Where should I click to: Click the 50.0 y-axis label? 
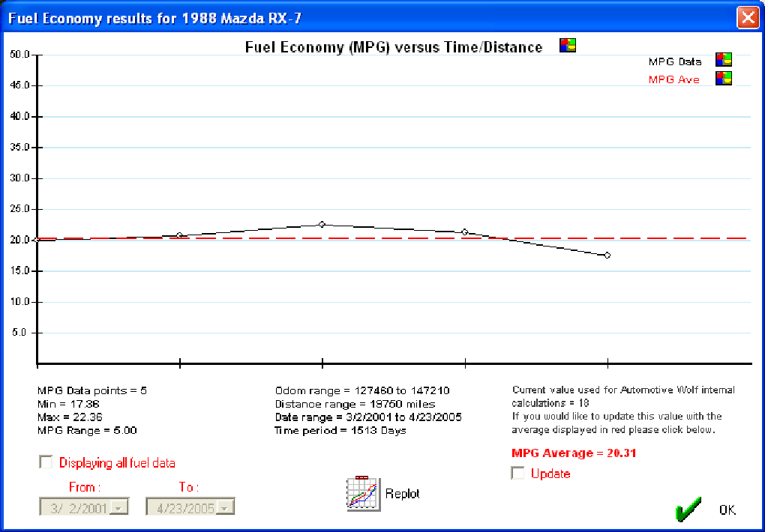pyautogui.click(x=19, y=54)
